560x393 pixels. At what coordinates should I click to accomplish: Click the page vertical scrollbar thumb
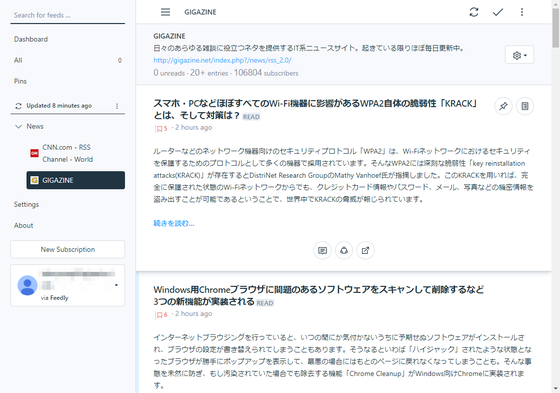[556, 28]
